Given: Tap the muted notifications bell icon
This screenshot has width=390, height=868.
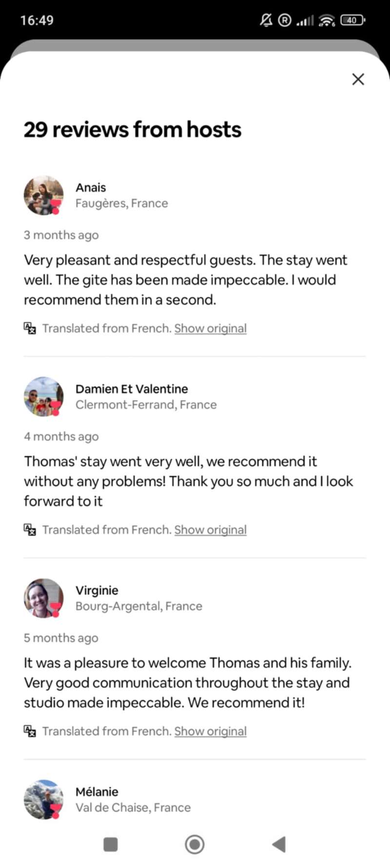Looking at the screenshot, I should click(x=266, y=20).
